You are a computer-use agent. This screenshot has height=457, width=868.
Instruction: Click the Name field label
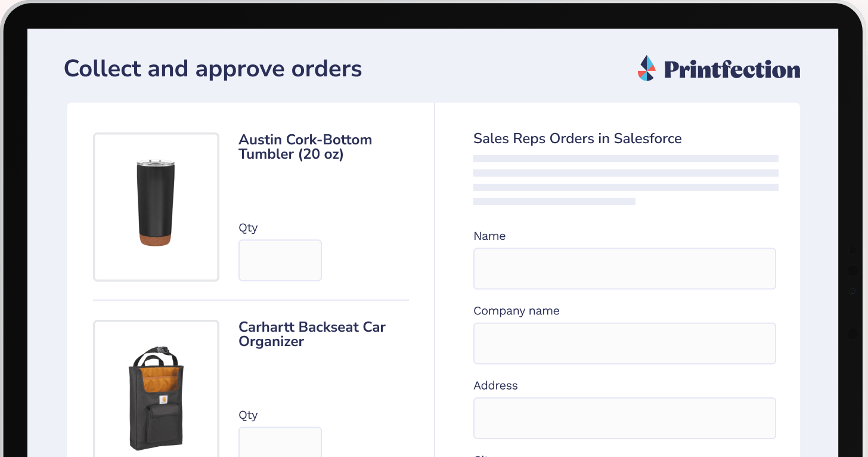pos(489,236)
